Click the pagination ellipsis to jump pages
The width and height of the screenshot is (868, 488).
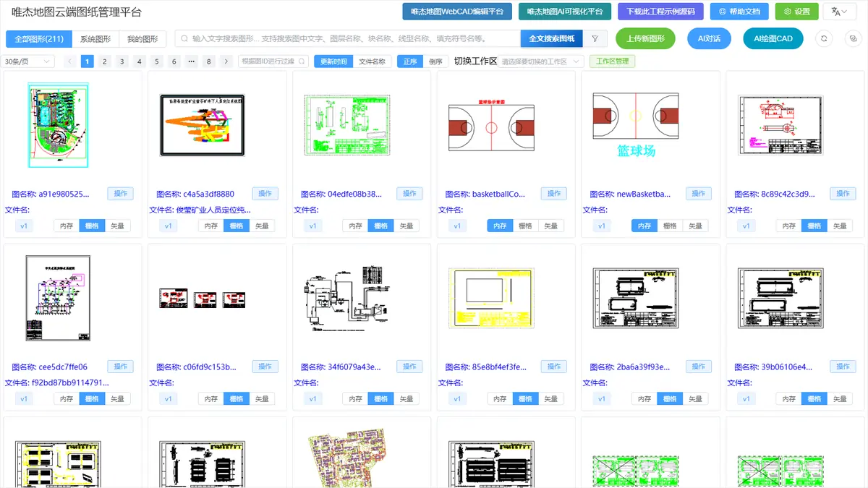pos(192,61)
